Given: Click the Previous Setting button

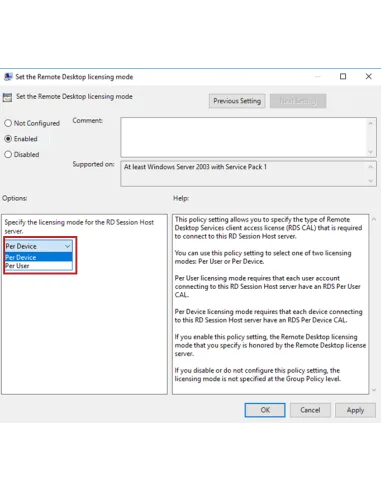Looking at the screenshot, I should point(237,101).
